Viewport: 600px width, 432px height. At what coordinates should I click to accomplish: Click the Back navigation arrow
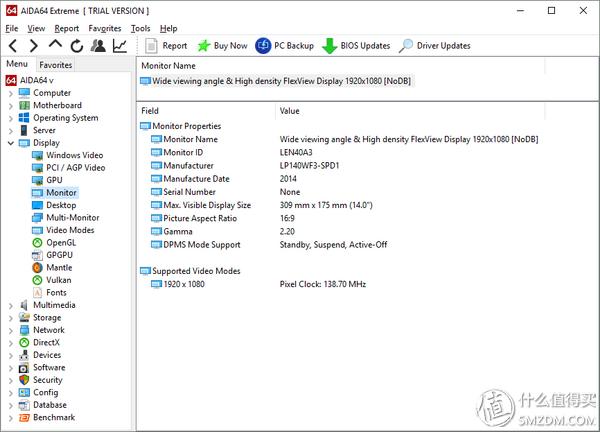coord(13,46)
